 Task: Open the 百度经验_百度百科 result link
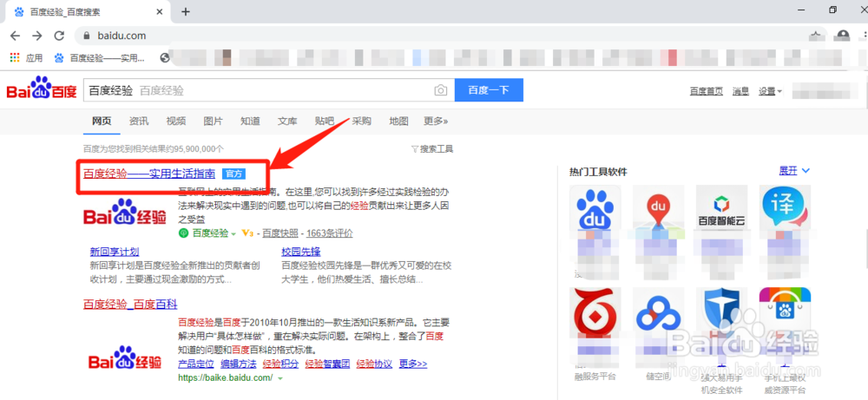pos(130,305)
